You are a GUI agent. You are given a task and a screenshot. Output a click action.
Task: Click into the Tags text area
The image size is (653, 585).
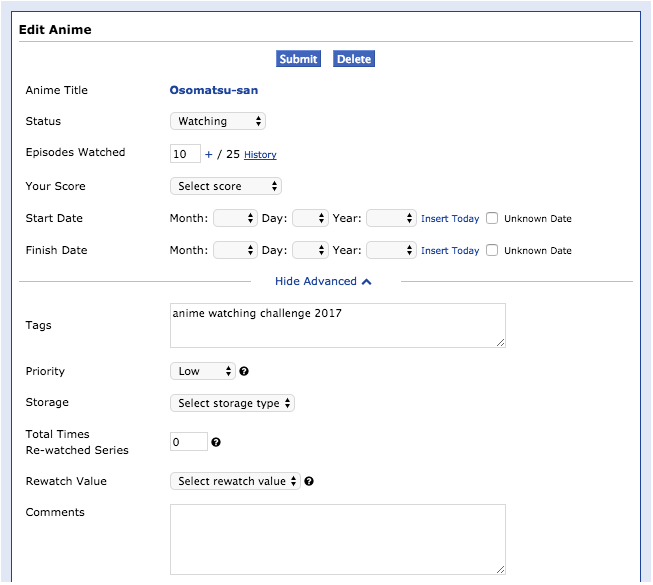[x=337, y=326]
